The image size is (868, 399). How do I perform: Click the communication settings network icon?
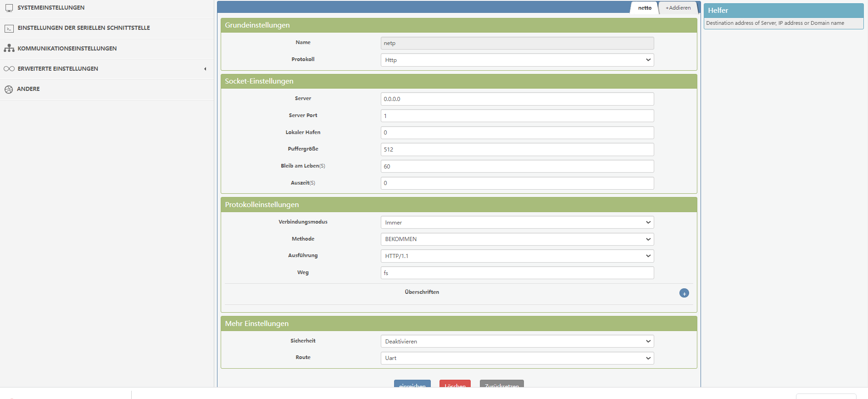click(x=9, y=48)
